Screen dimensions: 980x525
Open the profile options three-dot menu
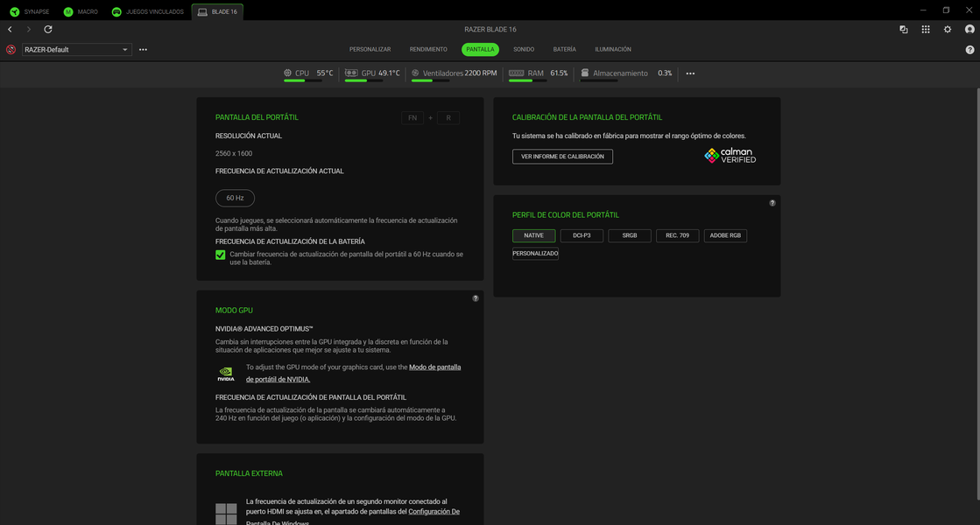click(143, 49)
